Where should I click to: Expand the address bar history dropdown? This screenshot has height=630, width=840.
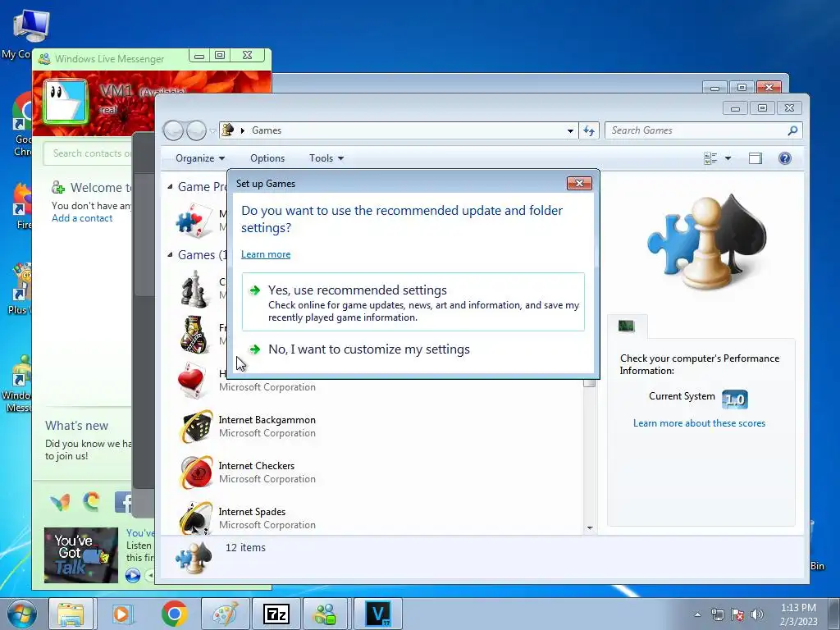tap(570, 130)
